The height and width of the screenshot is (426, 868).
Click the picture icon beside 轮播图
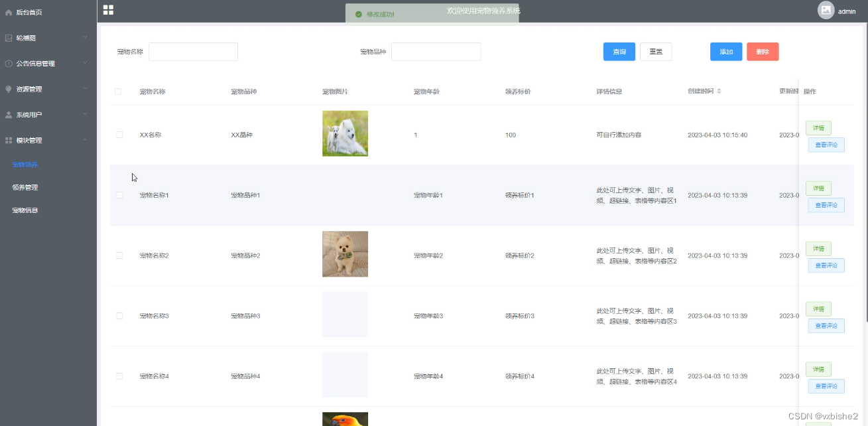(9, 38)
